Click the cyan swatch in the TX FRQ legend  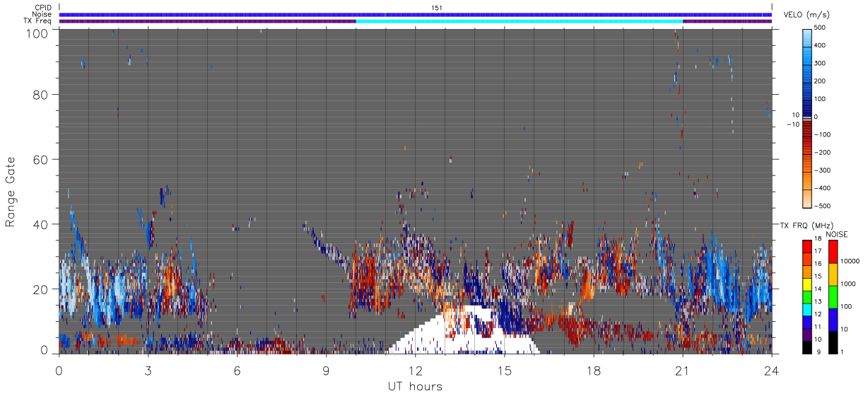pos(807,310)
